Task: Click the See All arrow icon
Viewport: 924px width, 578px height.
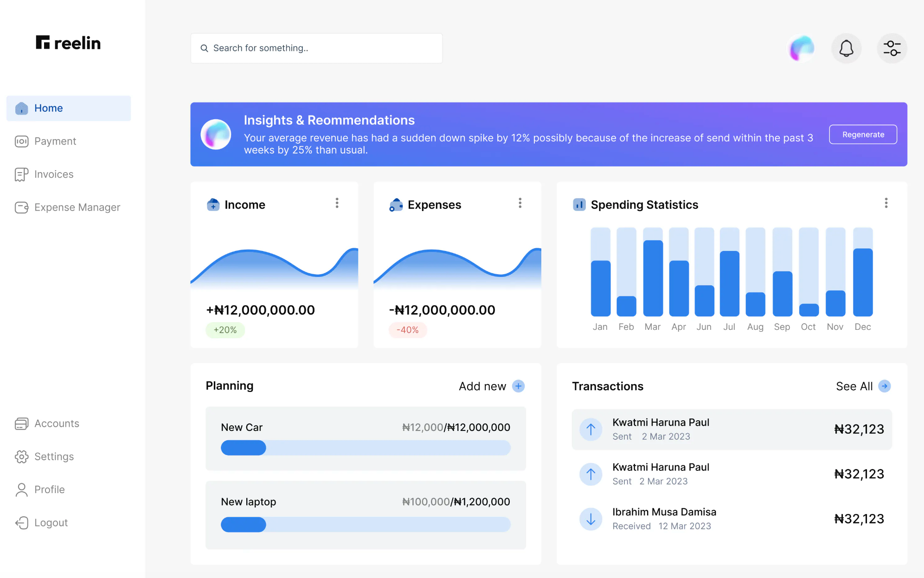Action: [885, 386]
